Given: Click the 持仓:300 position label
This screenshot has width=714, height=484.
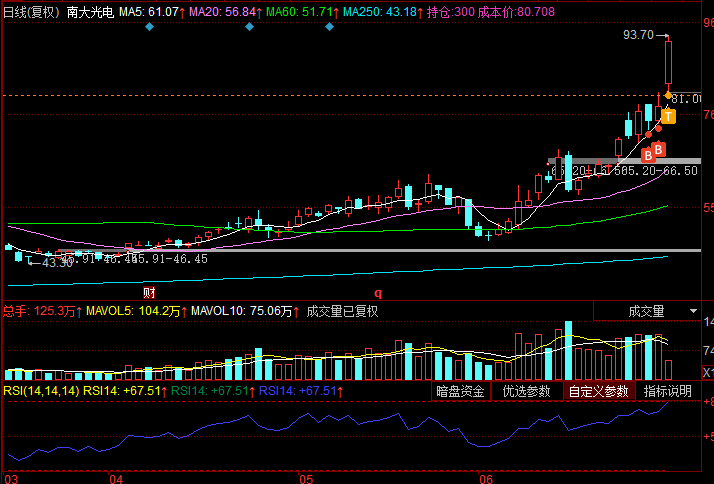Looking at the screenshot, I should [x=451, y=12].
